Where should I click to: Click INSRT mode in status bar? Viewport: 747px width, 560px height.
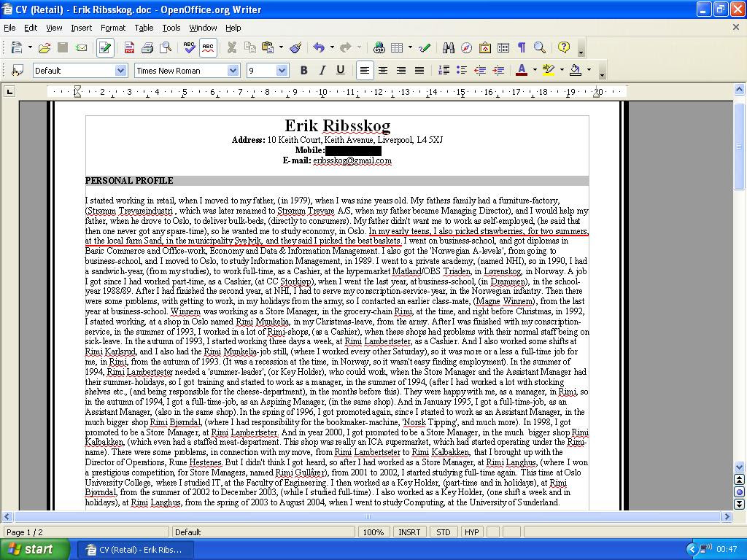click(409, 532)
